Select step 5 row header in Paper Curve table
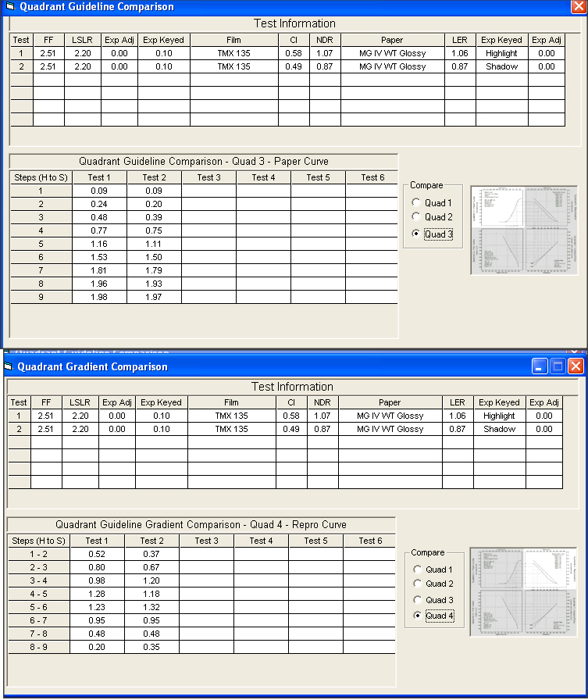 [x=41, y=244]
